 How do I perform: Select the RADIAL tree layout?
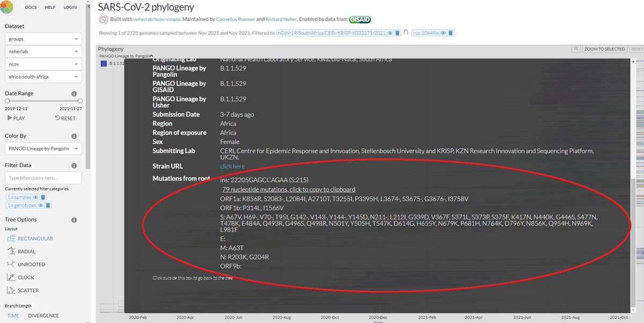coord(22,252)
